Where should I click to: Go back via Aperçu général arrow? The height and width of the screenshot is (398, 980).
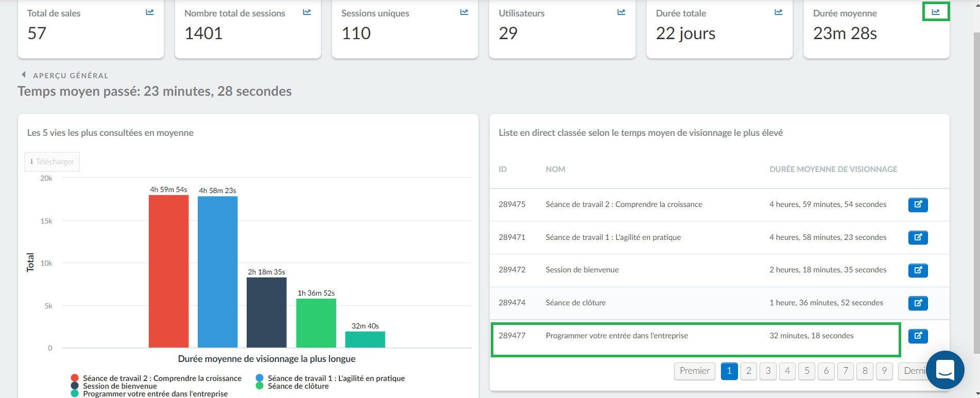click(24, 75)
